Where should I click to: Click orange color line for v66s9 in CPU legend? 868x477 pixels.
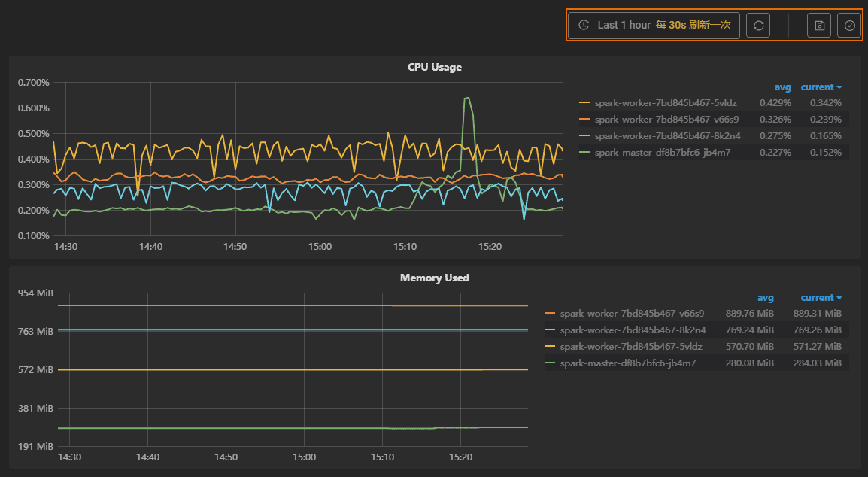[x=584, y=120]
